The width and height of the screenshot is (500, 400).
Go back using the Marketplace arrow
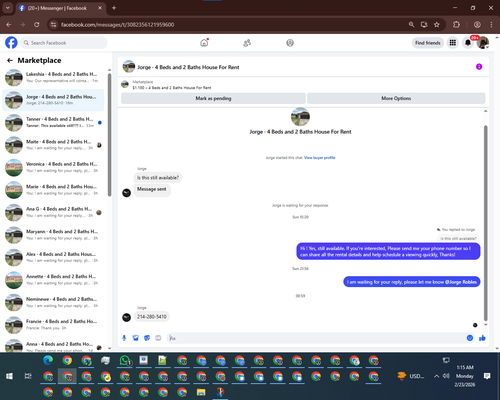tap(10, 60)
